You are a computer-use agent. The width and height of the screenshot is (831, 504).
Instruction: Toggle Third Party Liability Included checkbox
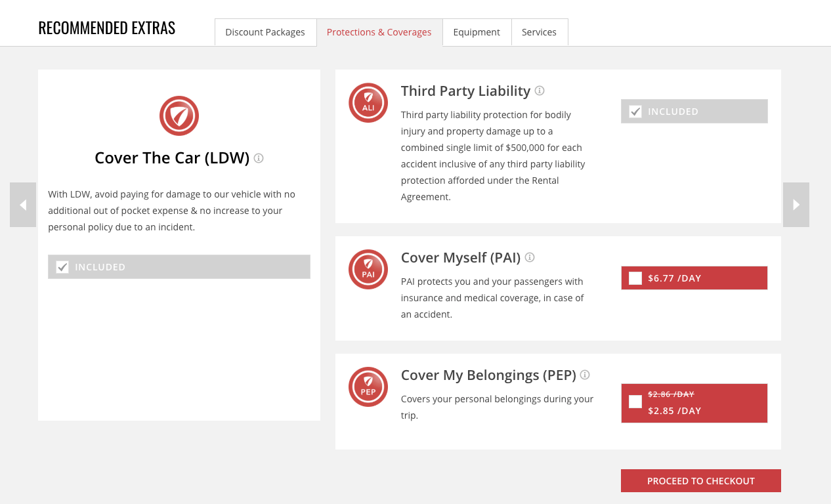coord(635,112)
